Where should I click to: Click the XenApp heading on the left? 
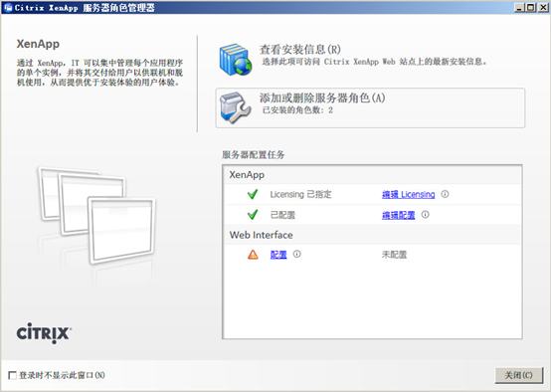[38, 44]
